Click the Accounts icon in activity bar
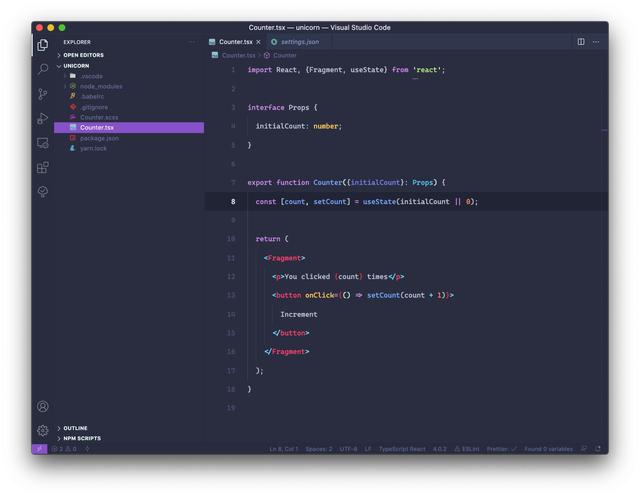640x496 pixels. [42, 406]
